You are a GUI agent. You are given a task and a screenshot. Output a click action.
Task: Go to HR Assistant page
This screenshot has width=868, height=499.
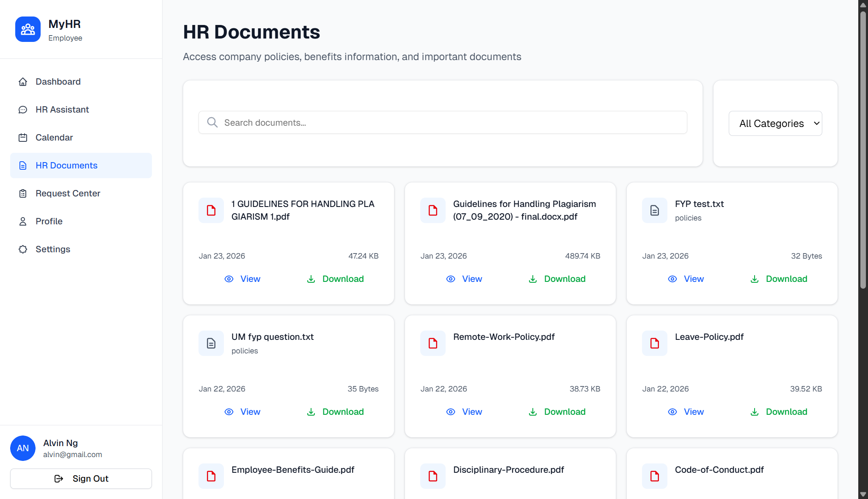tap(62, 110)
